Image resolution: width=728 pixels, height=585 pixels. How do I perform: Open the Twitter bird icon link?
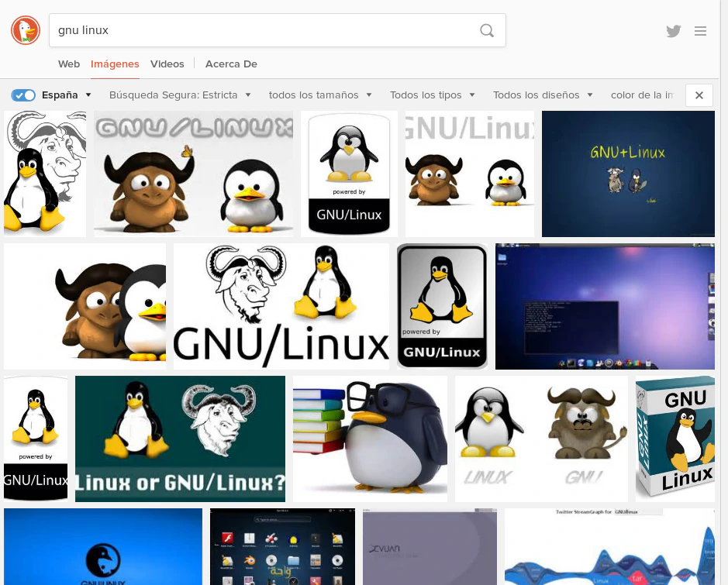tap(673, 31)
